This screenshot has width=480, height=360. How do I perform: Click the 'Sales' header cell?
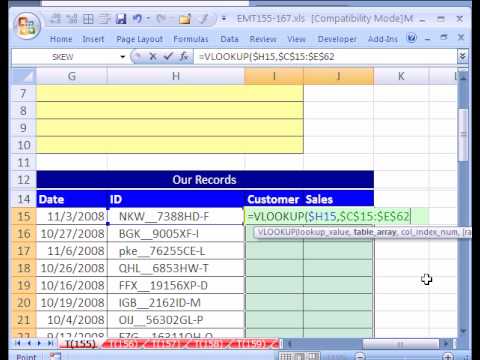pos(338,199)
